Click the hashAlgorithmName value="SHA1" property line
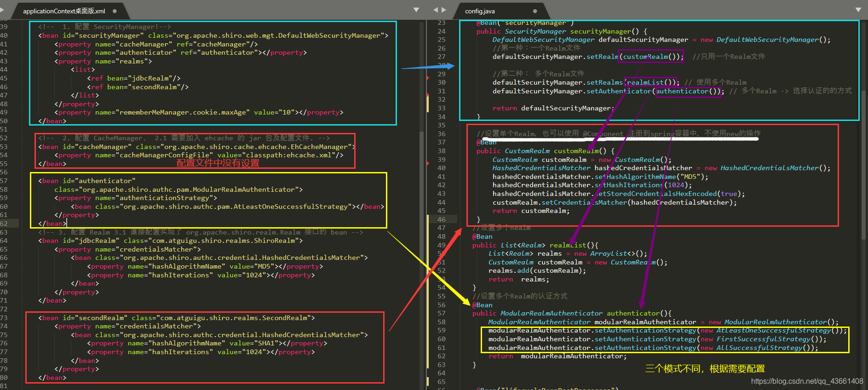The width and height of the screenshot is (868, 390). (207, 343)
